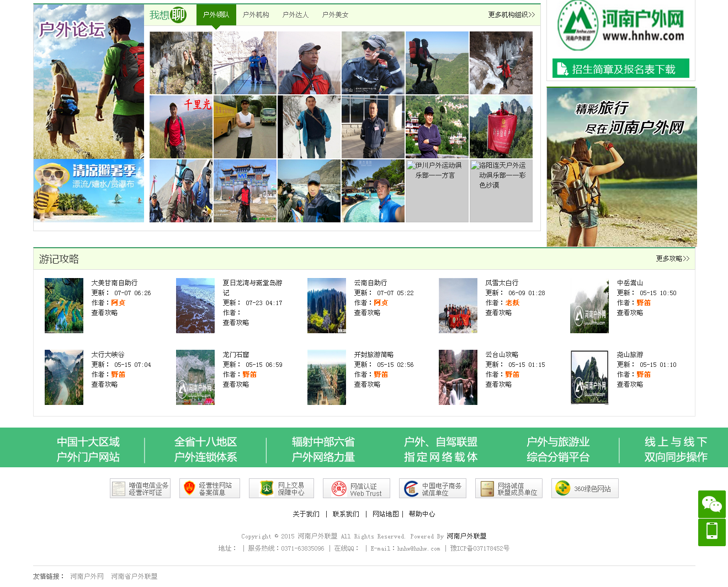The image size is (728, 587).
Task: Click the 网络诚信联盟成员单位 seal
Action: pyautogui.click(x=508, y=488)
